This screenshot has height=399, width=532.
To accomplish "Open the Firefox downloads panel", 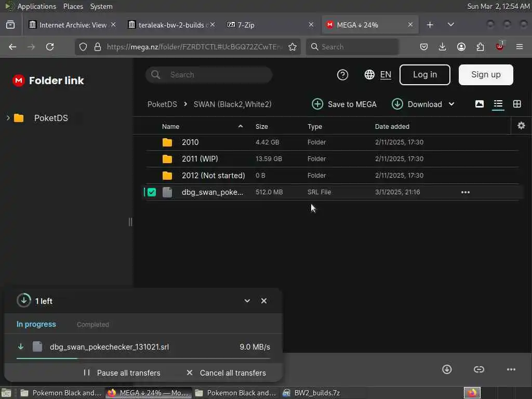I will pyautogui.click(x=442, y=47).
